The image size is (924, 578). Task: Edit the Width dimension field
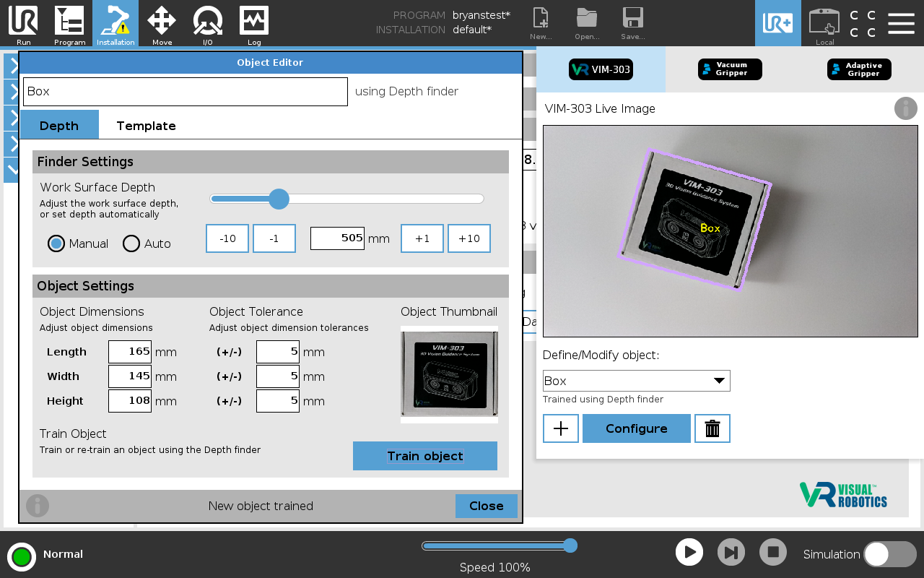pyautogui.click(x=130, y=376)
